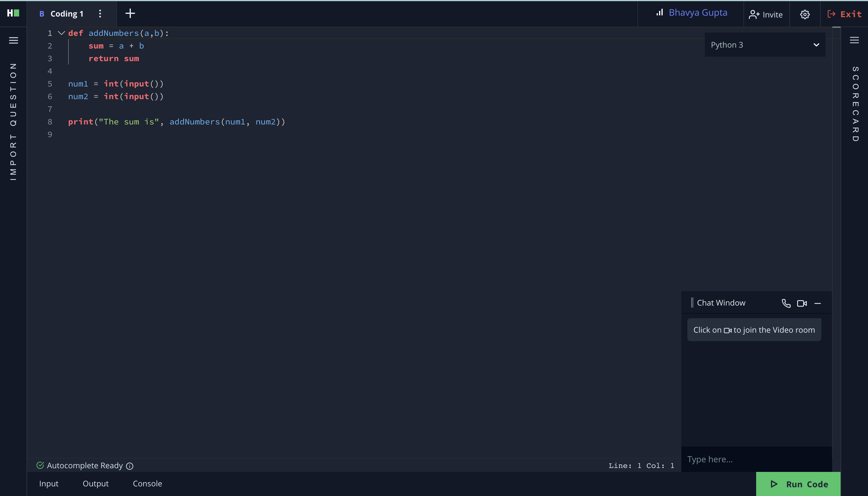Open the right scorecard hamburger menu

[854, 40]
